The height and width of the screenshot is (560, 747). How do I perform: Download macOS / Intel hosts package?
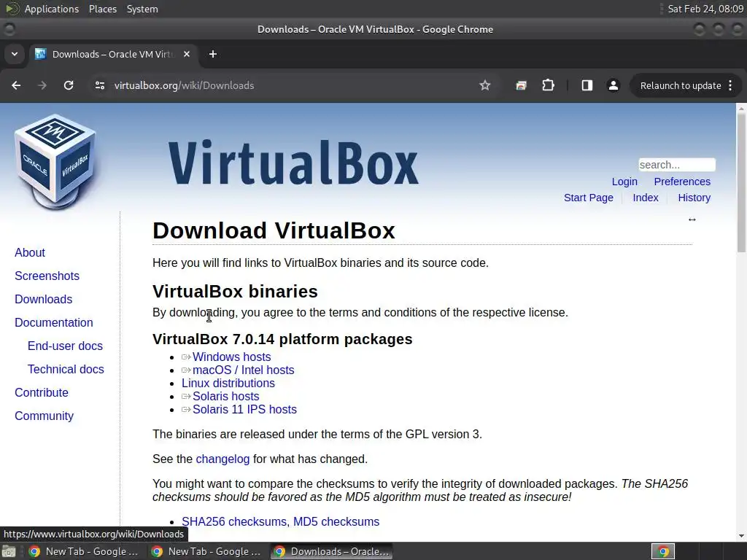click(x=243, y=370)
